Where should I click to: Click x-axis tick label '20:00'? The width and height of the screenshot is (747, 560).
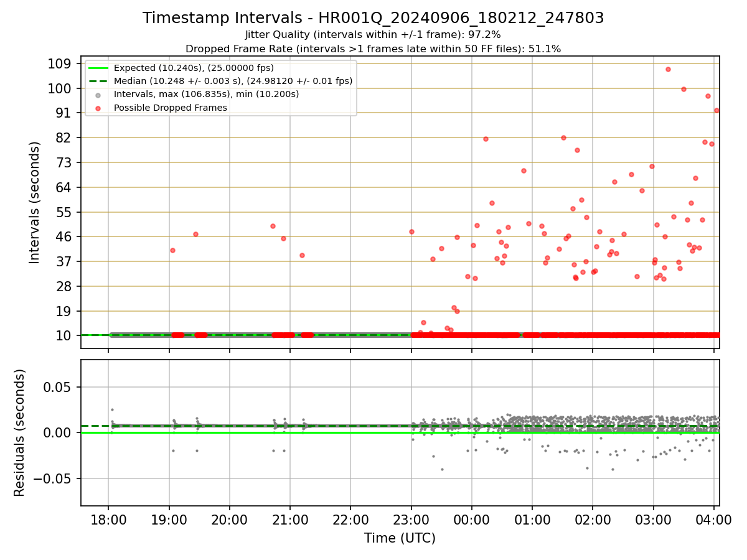(230, 519)
